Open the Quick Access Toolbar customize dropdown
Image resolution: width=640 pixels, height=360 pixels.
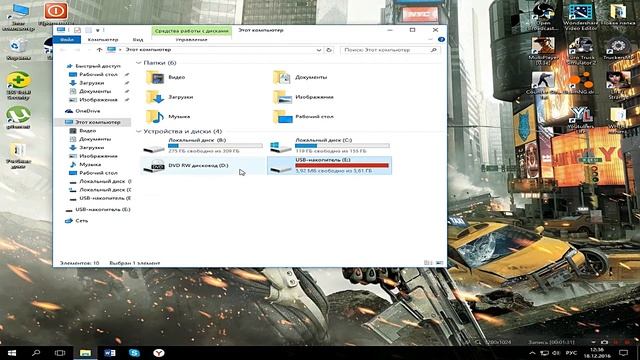(98, 30)
